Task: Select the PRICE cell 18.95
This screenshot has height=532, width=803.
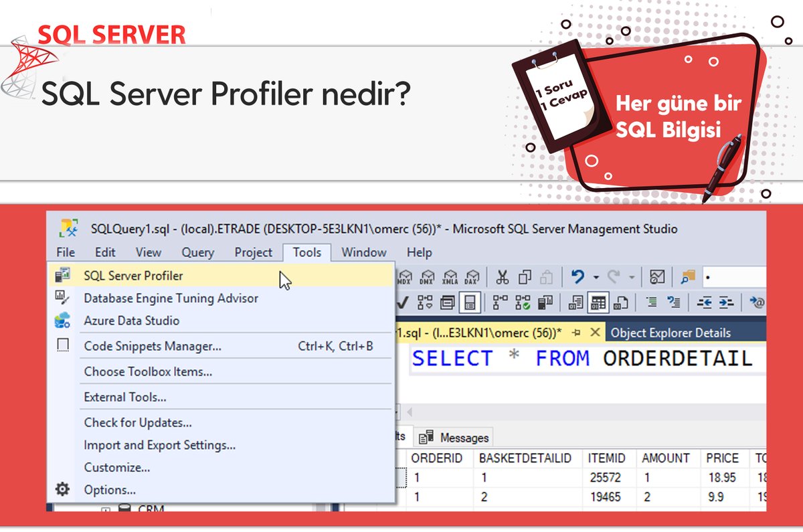Action: (725, 477)
